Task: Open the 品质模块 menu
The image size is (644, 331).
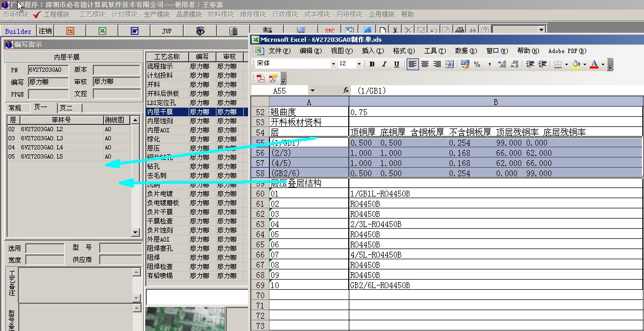Action: pos(189,14)
